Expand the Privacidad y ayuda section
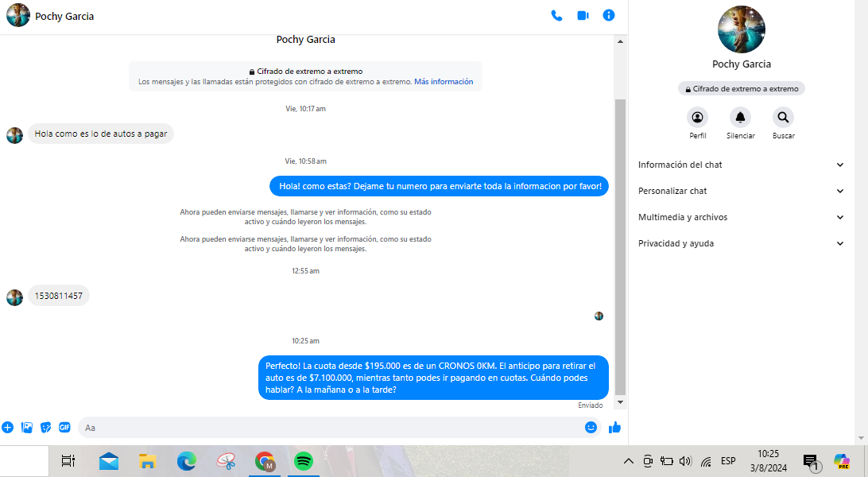The image size is (868, 477). click(741, 243)
